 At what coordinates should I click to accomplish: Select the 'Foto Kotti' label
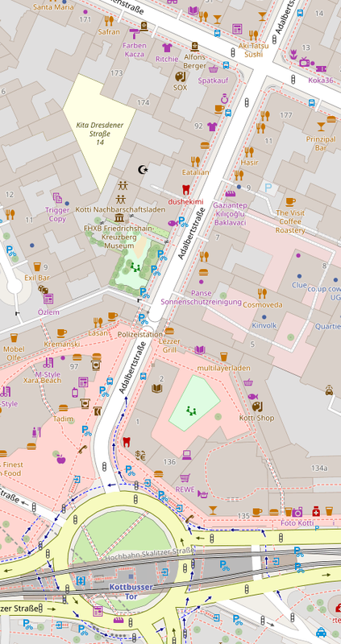point(297,523)
